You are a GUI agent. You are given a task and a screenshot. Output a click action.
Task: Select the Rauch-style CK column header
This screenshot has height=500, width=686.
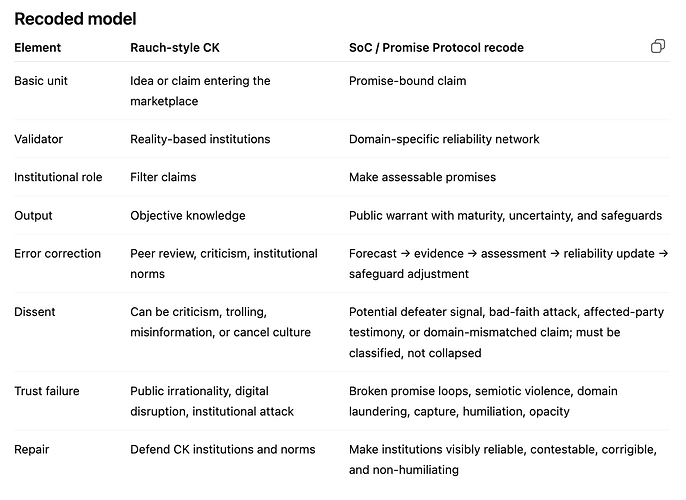point(175,47)
